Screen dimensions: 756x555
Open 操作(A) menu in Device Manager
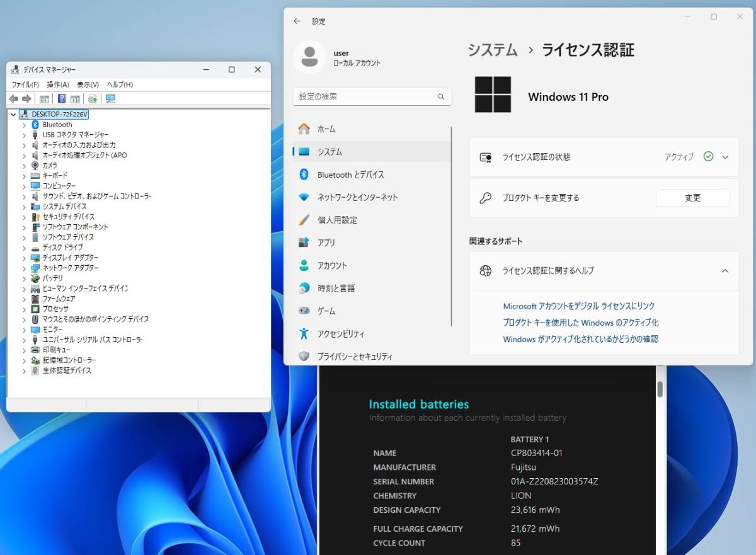(58, 84)
